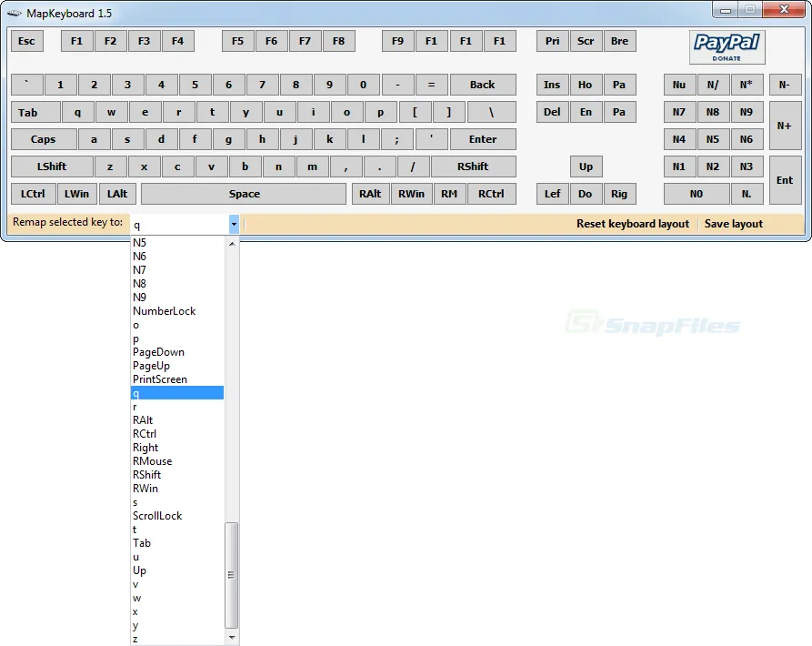The image size is (812, 646).
Task: Select the N. numpad key
Action: point(747,194)
